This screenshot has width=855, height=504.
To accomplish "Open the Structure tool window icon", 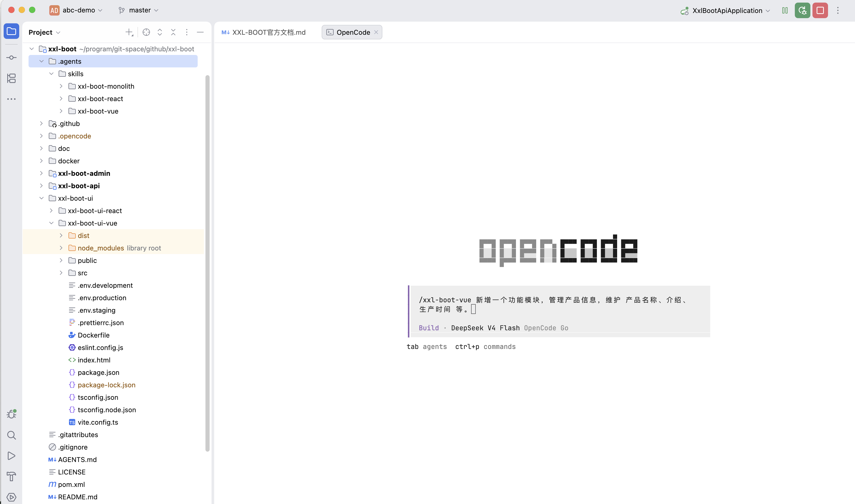I will pyautogui.click(x=11, y=79).
